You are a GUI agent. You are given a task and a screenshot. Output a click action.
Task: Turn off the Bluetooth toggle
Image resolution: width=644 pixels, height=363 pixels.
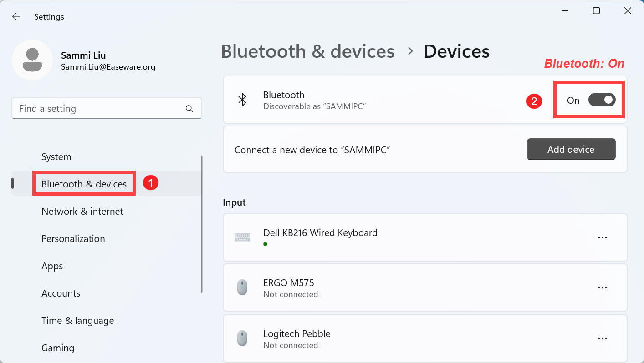point(602,100)
